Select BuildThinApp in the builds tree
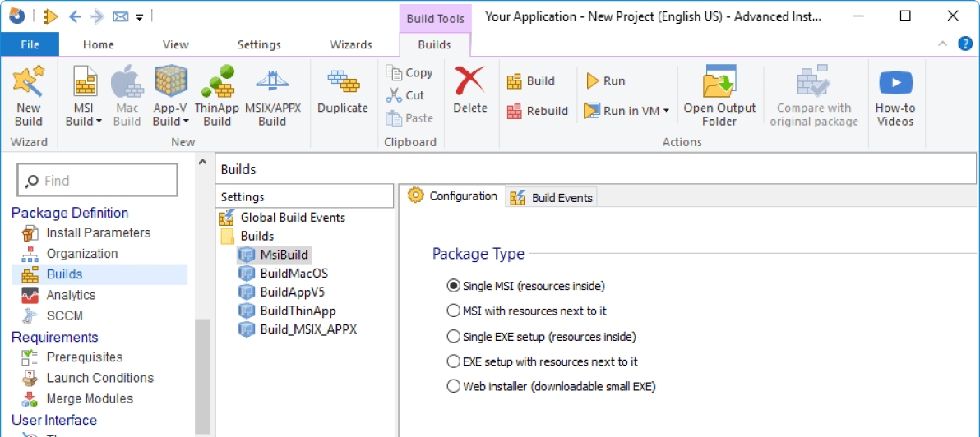This screenshot has height=437, width=980. click(x=298, y=310)
